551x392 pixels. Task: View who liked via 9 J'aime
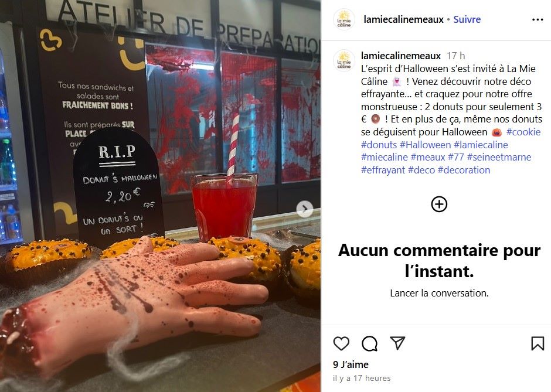point(351,364)
